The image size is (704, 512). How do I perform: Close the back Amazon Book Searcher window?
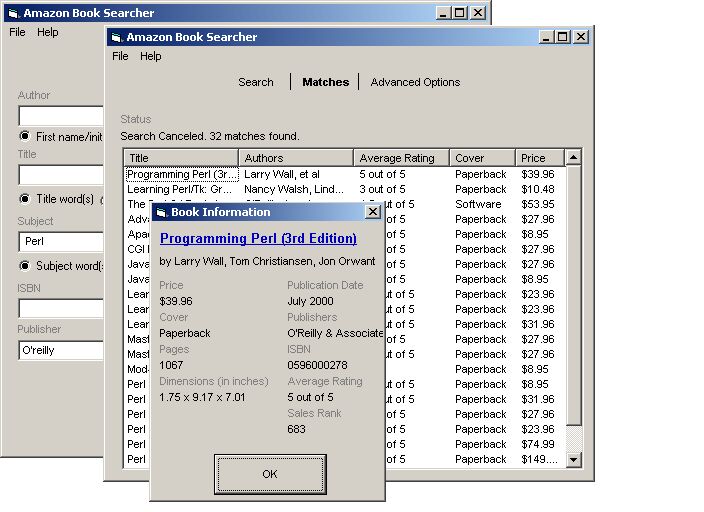[478, 13]
